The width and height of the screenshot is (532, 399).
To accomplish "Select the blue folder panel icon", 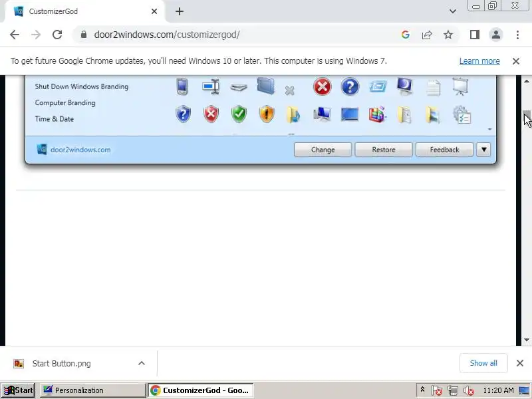I will [x=265, y=86].
